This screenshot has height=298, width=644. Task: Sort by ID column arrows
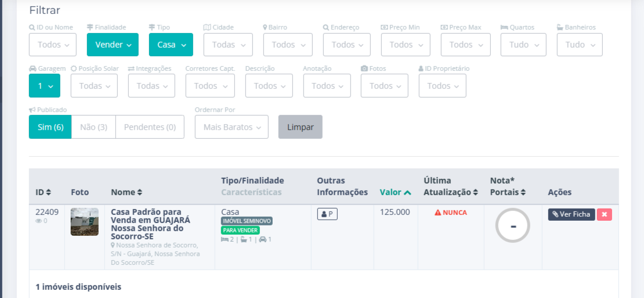[x=49, y=192]
